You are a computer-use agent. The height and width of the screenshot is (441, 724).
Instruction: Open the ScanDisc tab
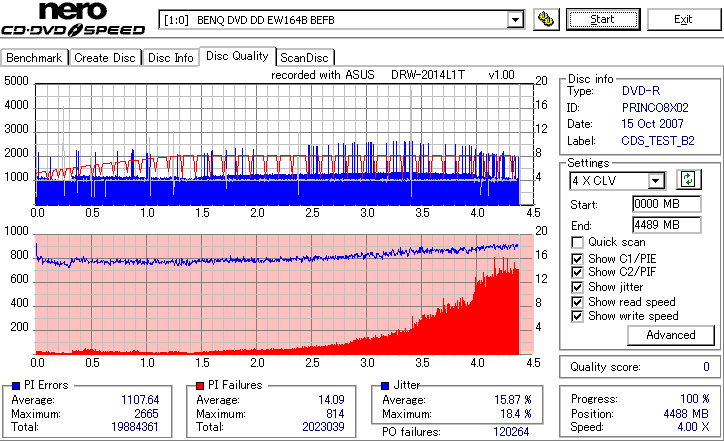pyautogui.click(x=304, y=58)
